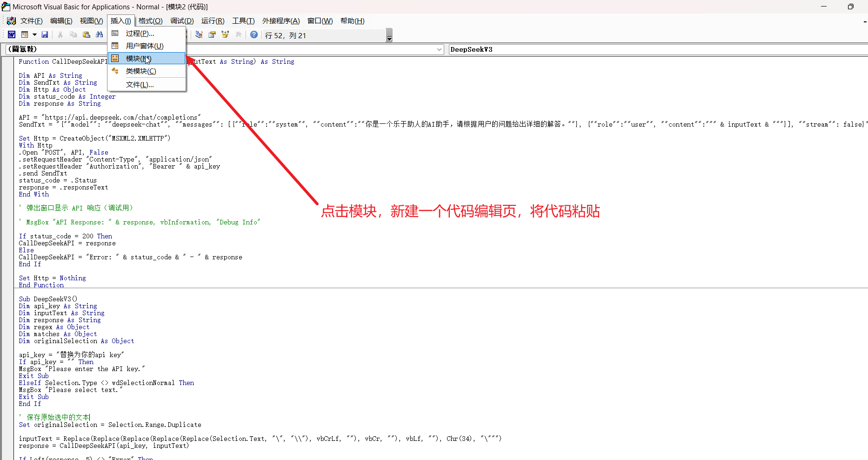Choose 文件(L)... from Insert menu
The width and height of the screenshot is (868, 460).
pyautogui.click(x=147, y=85)
